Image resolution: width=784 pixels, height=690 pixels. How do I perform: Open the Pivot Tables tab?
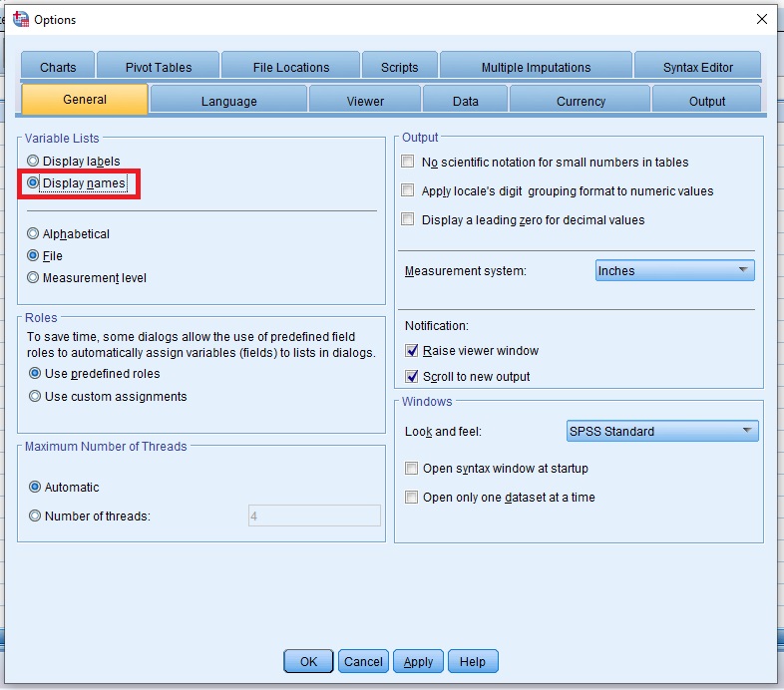[158, 67]
